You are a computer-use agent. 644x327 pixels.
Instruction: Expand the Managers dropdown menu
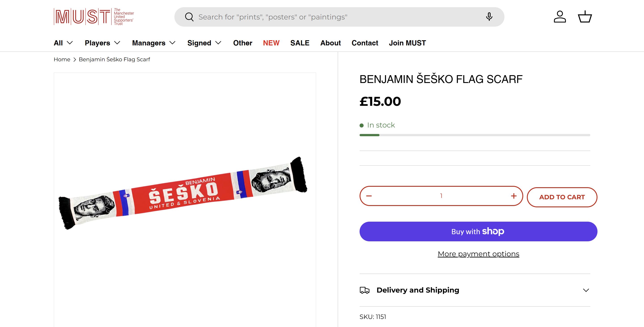(x=154, y=43)
